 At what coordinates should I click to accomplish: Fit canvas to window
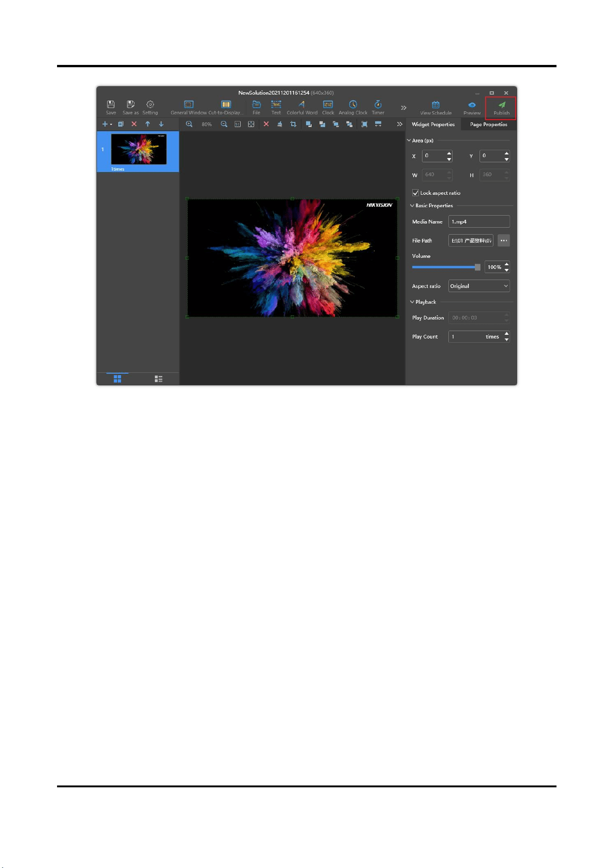251,124
